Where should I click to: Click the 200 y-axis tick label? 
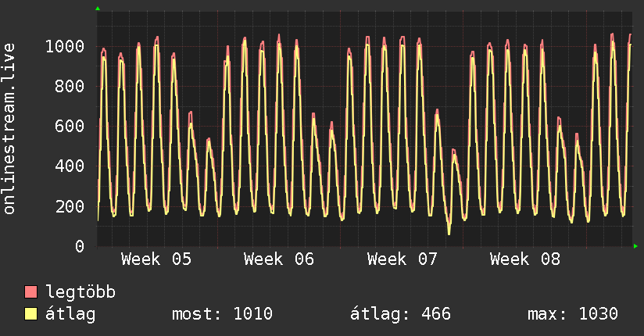(69, 206)
